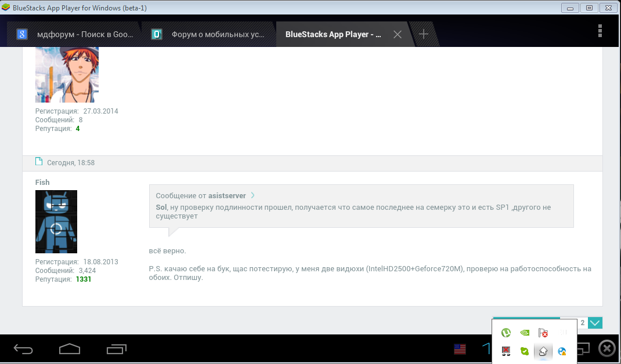Click the anime avatar of the top poster
The width and height of the screenshot is (621, 364).
[67, 74]
